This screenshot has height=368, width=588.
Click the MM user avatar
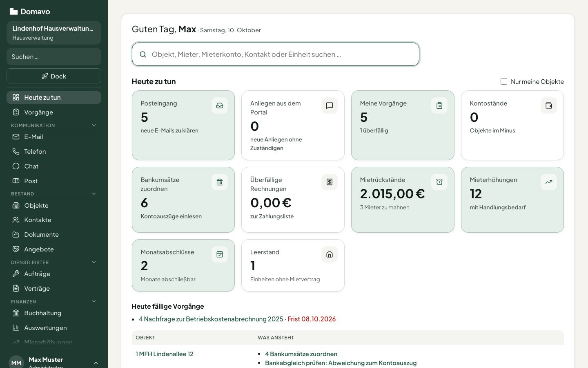click(16, 363)
